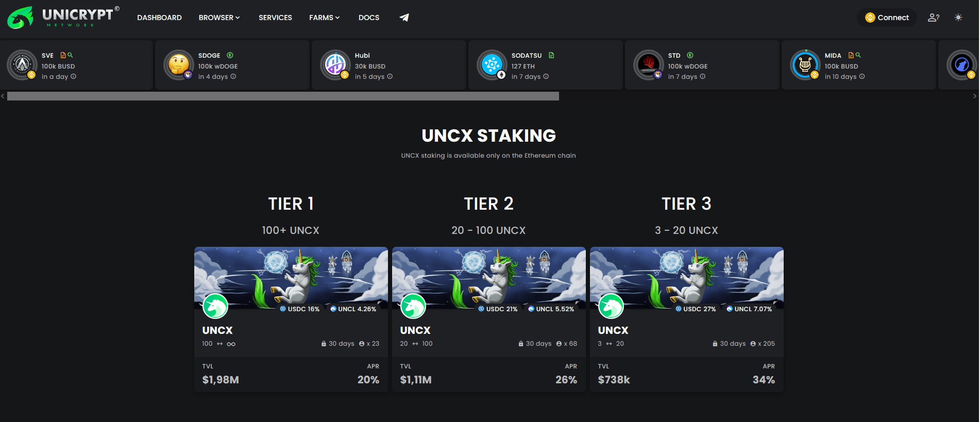Image resolution: width=980 pixels, height=422 pixels.
Task: Open the SVE presale token icon
Action: pos(22,65)
